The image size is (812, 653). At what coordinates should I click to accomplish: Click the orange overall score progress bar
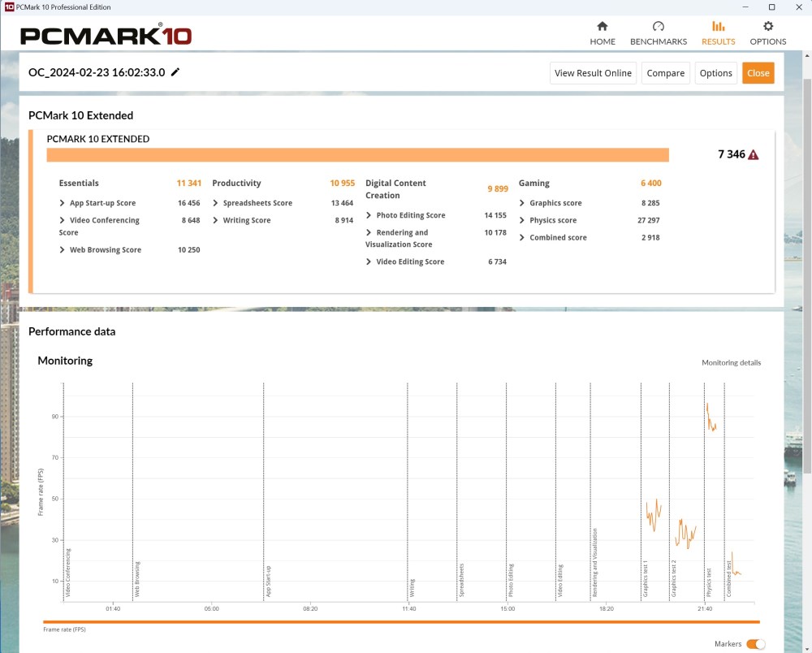(358, 155)
